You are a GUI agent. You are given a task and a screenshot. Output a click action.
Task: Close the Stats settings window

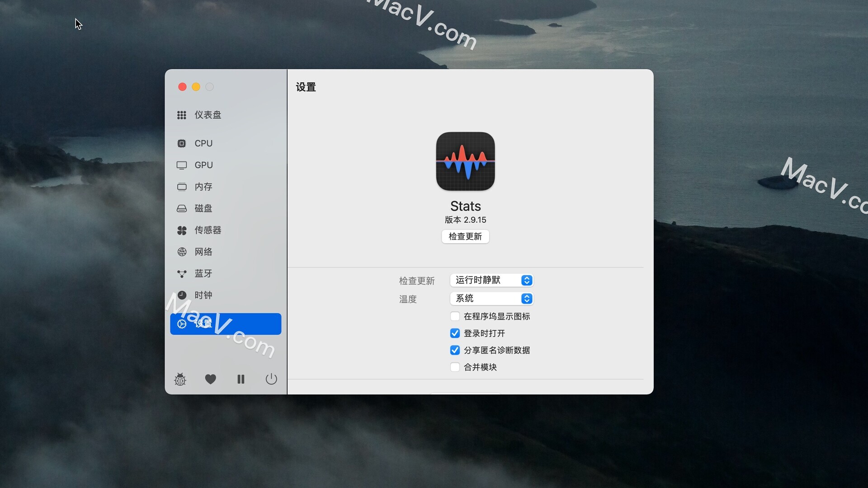point(182,87)
